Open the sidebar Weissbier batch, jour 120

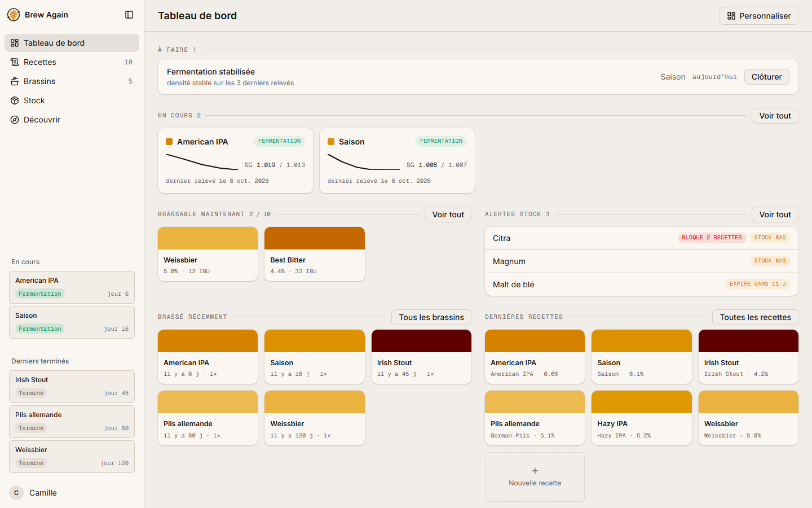tap(72, 457)
